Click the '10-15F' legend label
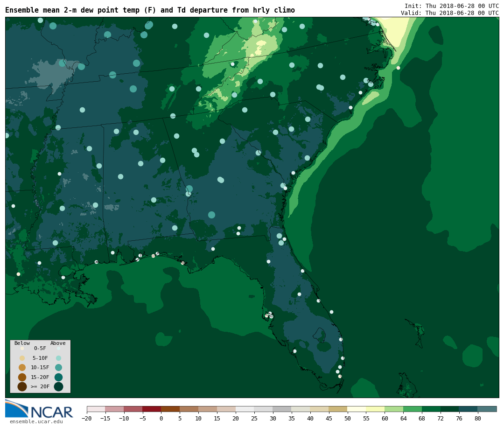The image size is (504, 427). coord(40,367)
